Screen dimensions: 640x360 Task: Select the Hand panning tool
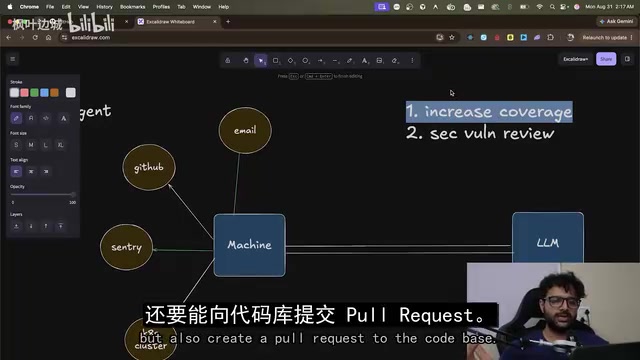[246, 60]
